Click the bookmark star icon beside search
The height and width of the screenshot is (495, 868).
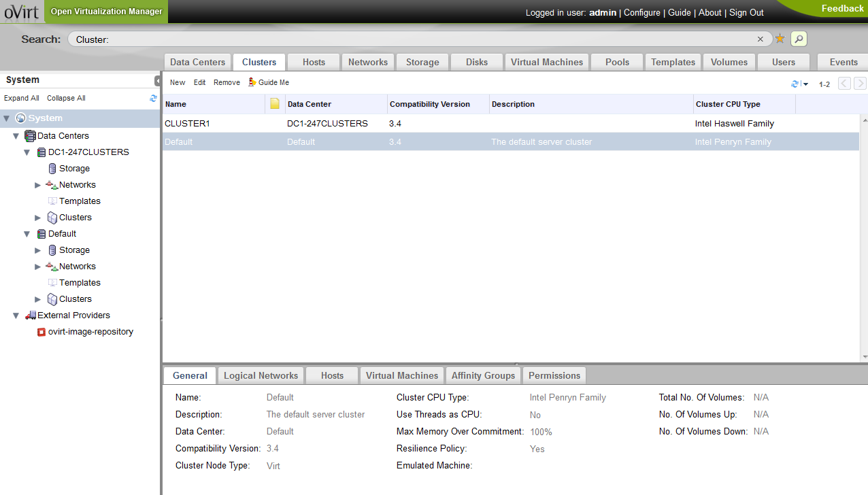[x=780, y=39]
